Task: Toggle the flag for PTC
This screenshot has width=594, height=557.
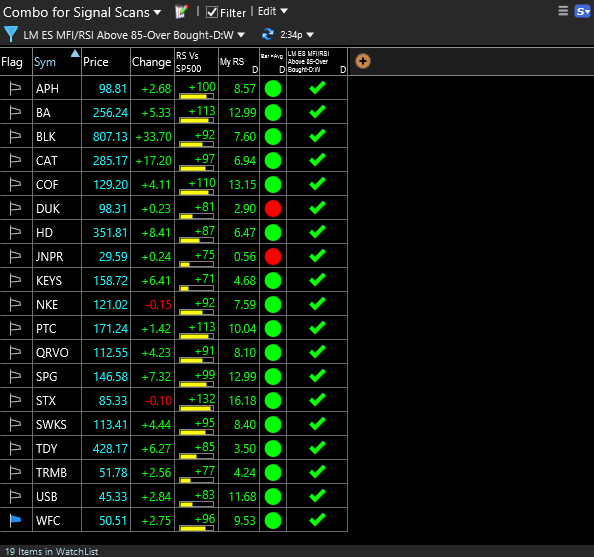Action: [x=15, y=329]
